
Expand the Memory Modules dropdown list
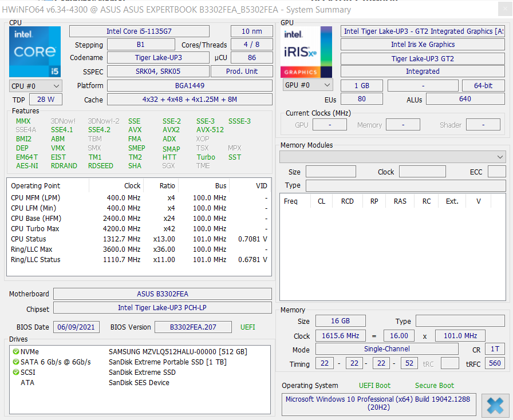click(392, 157)
